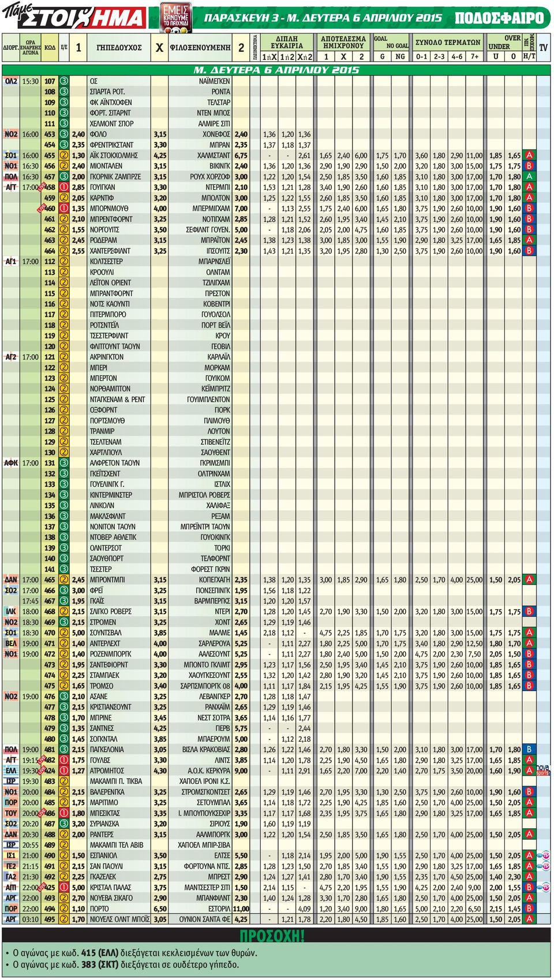Click the ΠΟΔΟΣΦΑΙΡΟ header label
This screenshot has height=980, width=554.
[x=499, y=18]
